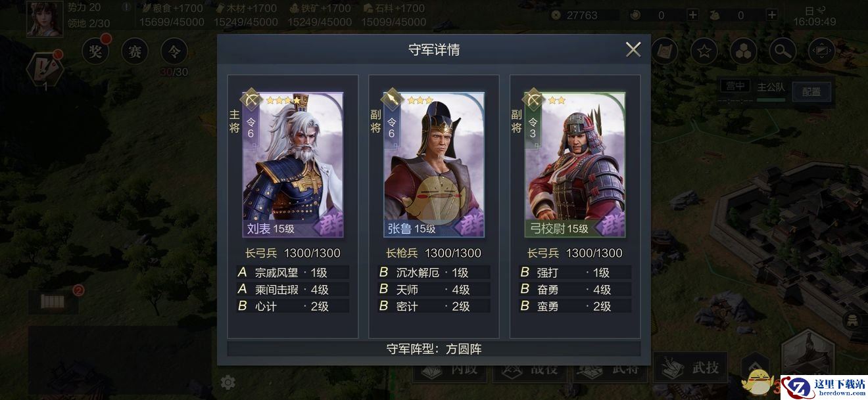The image size is (868, 400).
Task: Open the 赛 competition icon
Action: (x=135, y=51)
